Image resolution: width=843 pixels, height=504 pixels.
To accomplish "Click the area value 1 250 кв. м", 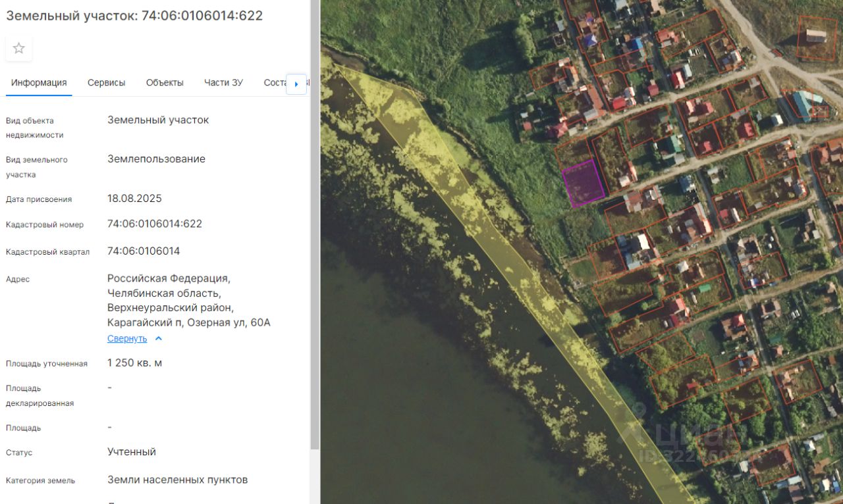I will point(134,363).
